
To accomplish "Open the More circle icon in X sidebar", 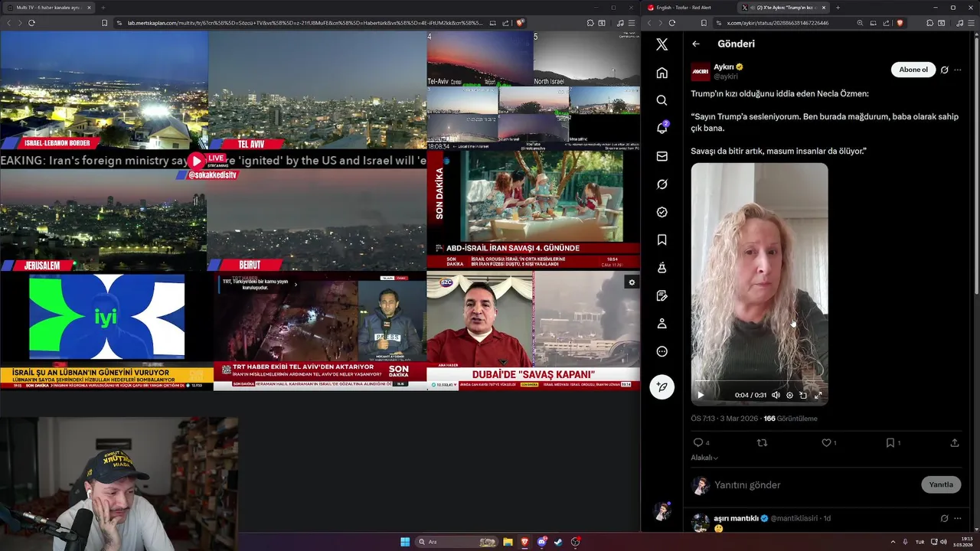I will (x=662, y=351).
